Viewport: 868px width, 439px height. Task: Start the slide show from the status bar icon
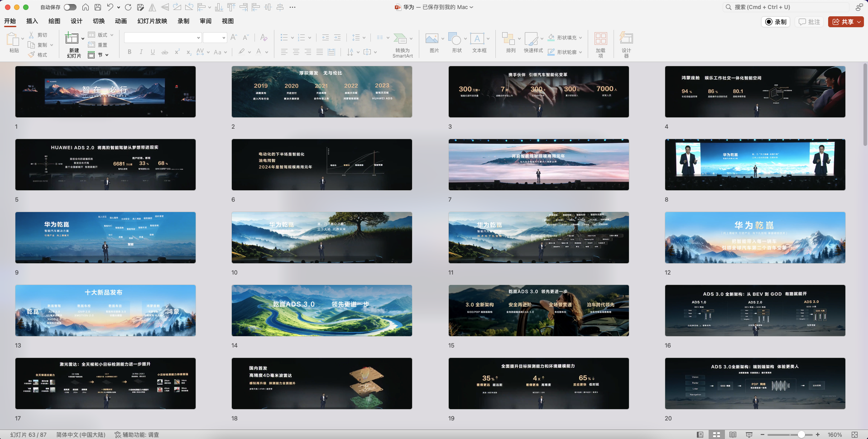pyautogui.click(x=749, y=434)
